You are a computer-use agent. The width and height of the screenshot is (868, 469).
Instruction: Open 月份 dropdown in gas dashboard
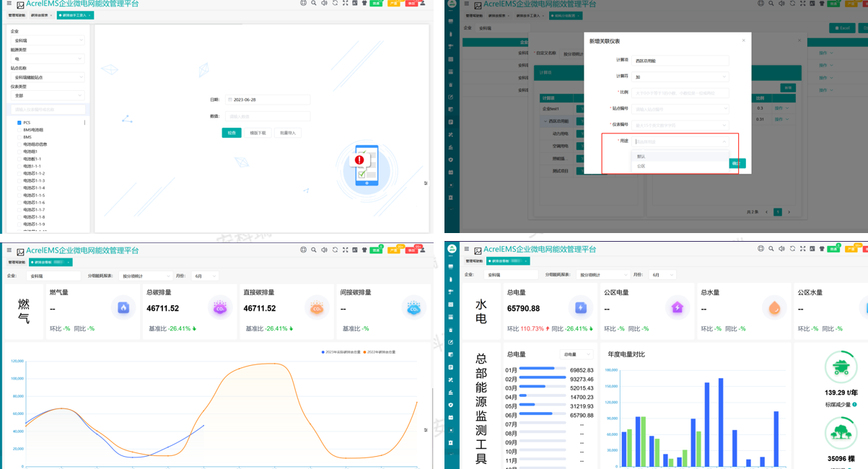(205, 276)
